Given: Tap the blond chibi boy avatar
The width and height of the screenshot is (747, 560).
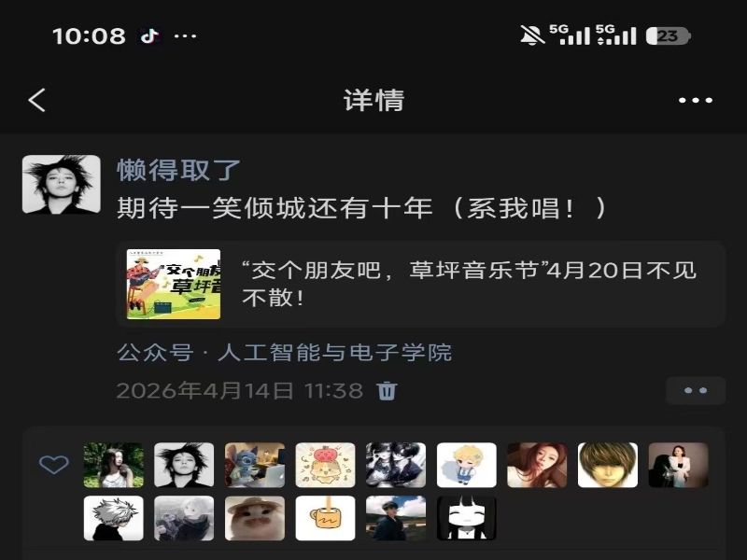Looking at the screenshot, I should pos(466,465).
